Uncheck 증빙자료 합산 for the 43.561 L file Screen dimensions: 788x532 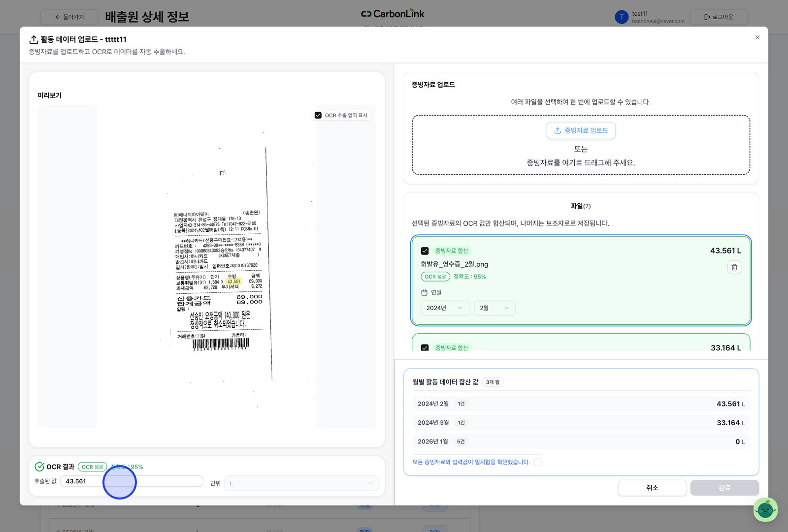[425, 250]
